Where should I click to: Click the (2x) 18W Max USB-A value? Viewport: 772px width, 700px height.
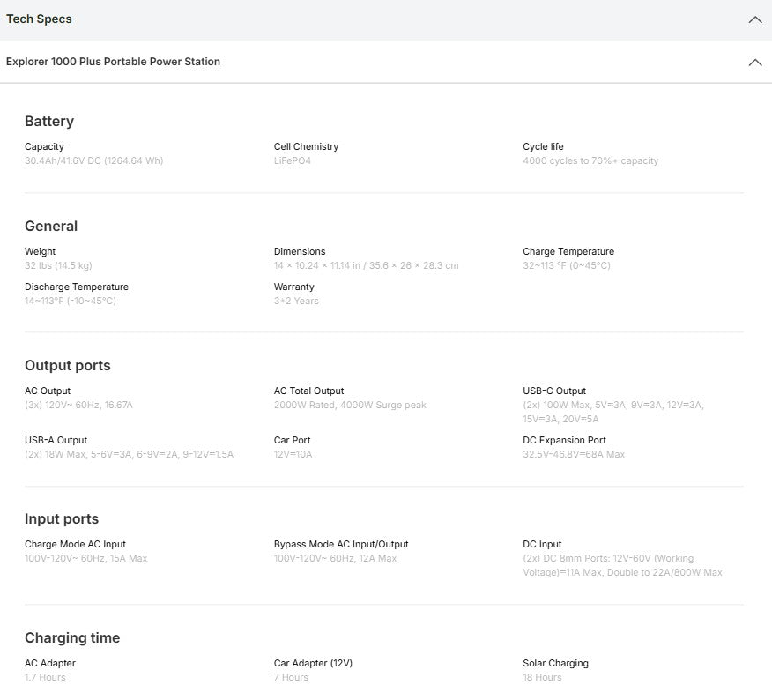[129, 454]
